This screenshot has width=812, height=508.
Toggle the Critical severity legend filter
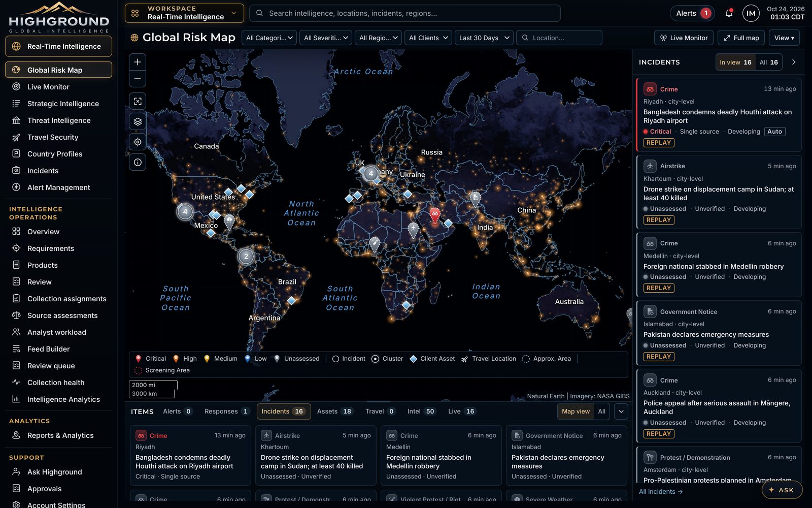(x=151, y=359)
